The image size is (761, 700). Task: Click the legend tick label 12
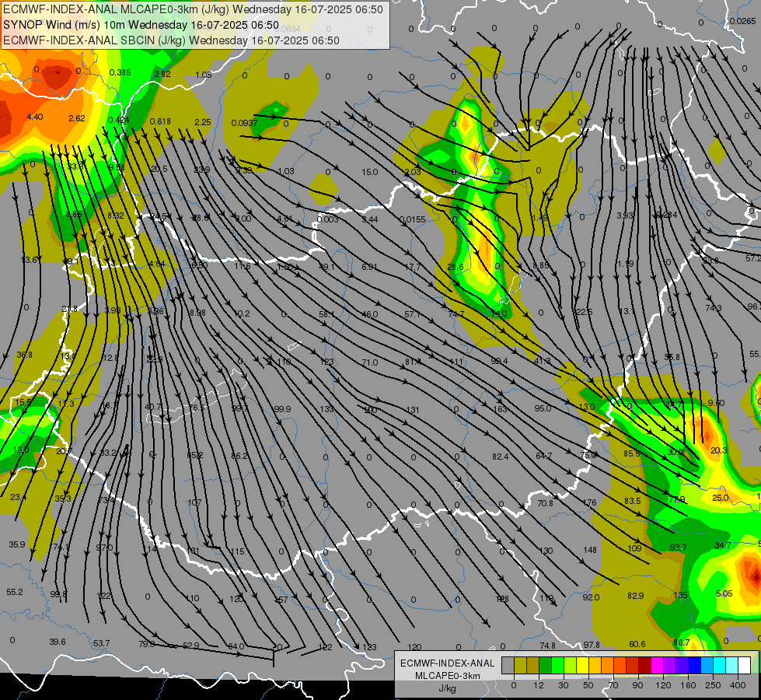point(539,685)
